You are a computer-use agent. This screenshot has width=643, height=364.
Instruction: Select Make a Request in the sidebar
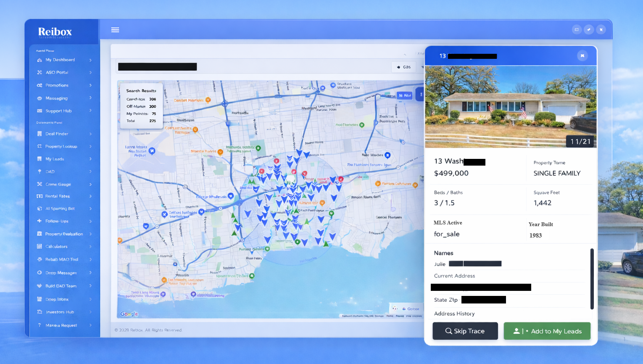pyautogui.click(x=64, y=325)
